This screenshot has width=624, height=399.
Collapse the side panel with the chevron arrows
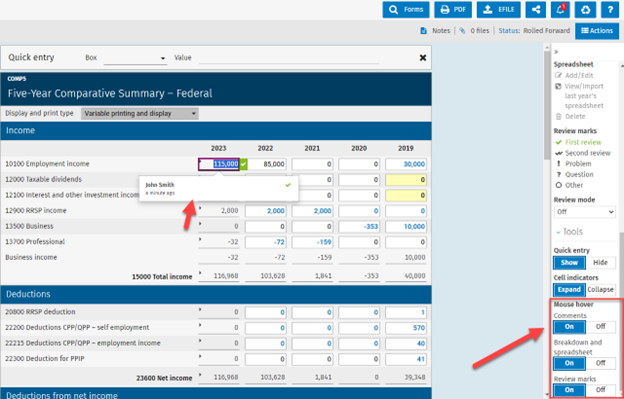tap(556, 52)
